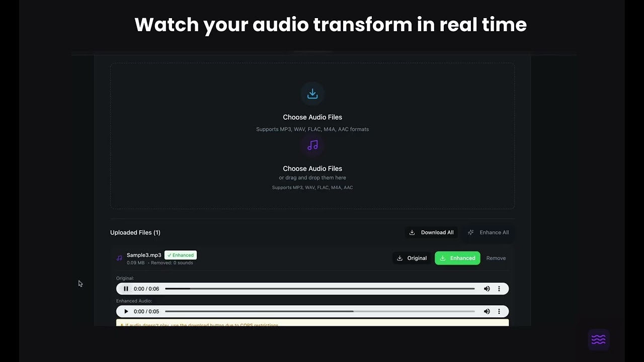Click the download icon inside the Enhanced button
The height and width of the screenshot is (362, 644).
pos(442,258)
